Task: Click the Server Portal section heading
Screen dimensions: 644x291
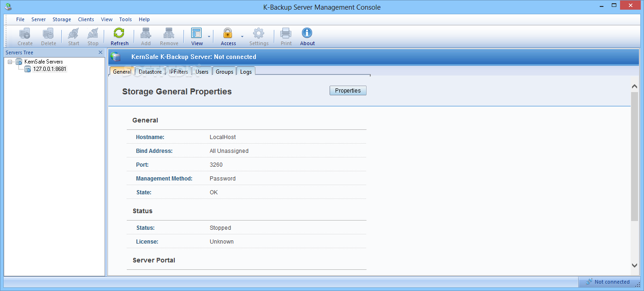Action: click(x=154, y=260)
